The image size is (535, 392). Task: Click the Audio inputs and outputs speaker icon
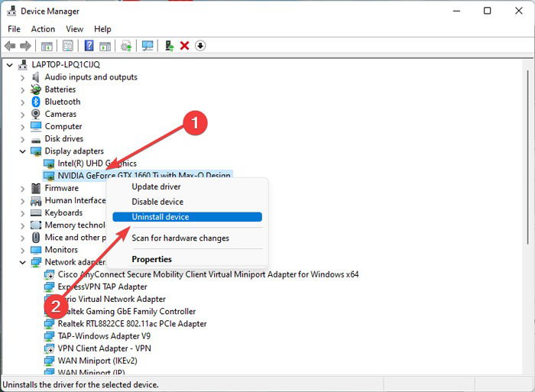36,77
